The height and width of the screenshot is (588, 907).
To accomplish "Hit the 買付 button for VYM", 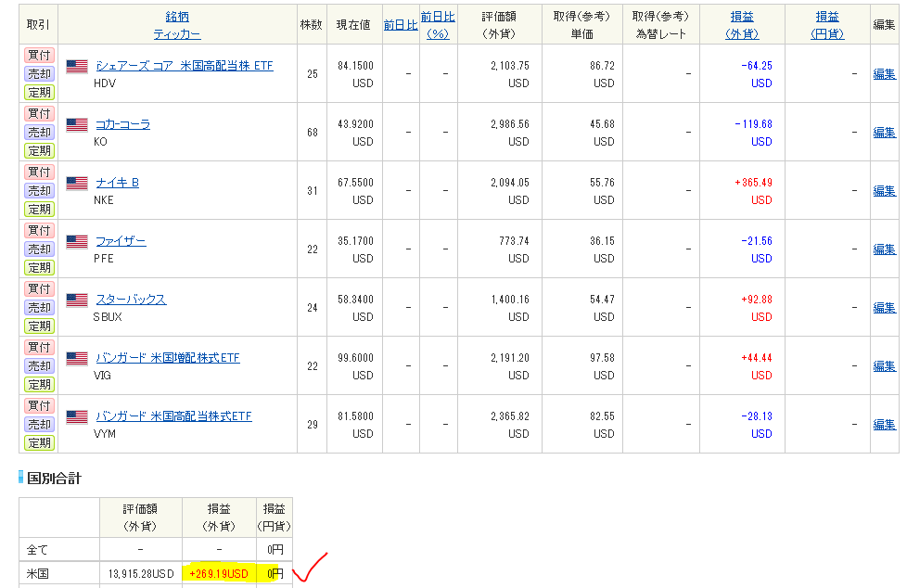I will tap(39, 405).
